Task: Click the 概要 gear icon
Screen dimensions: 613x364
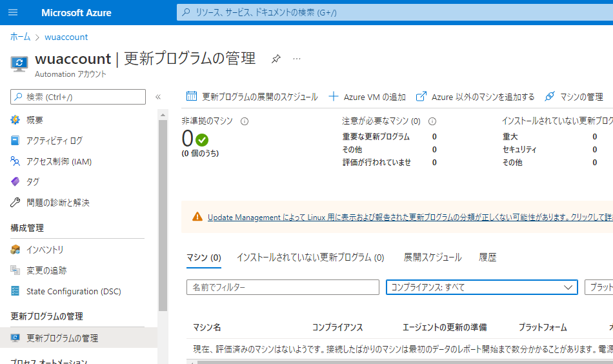Action: [x=15, y=120]
